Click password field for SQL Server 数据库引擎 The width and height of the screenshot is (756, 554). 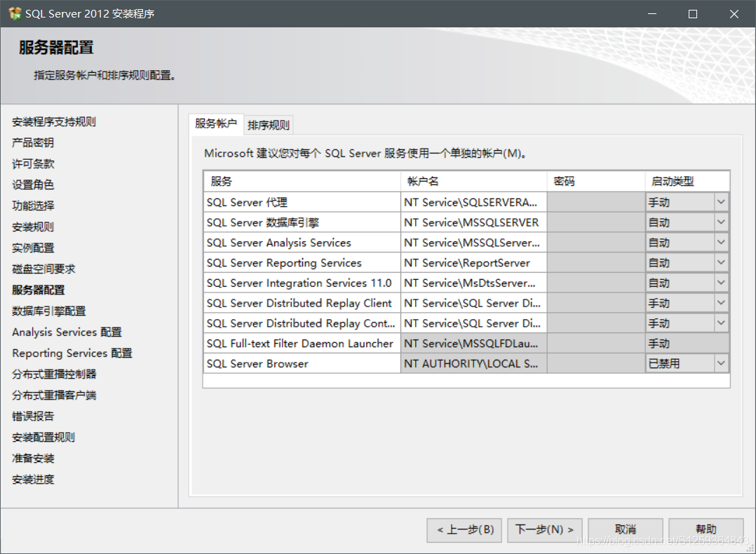(x=596, y=222)
